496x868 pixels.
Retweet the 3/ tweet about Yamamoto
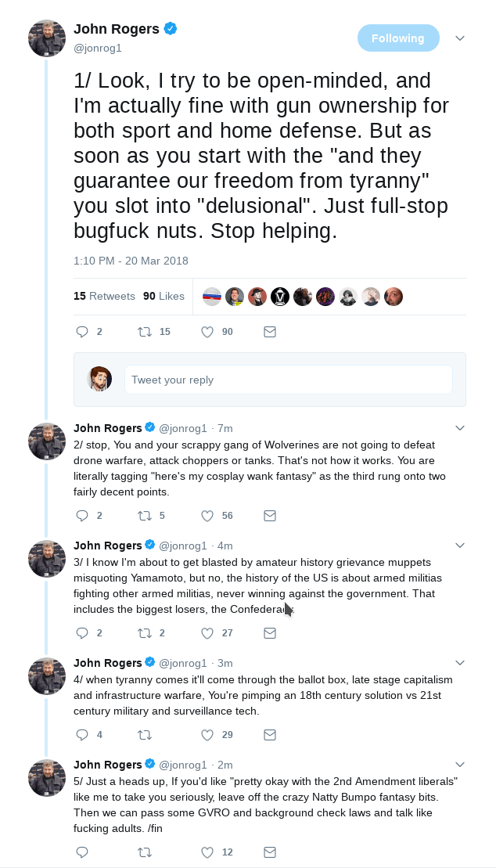(145, 633)
